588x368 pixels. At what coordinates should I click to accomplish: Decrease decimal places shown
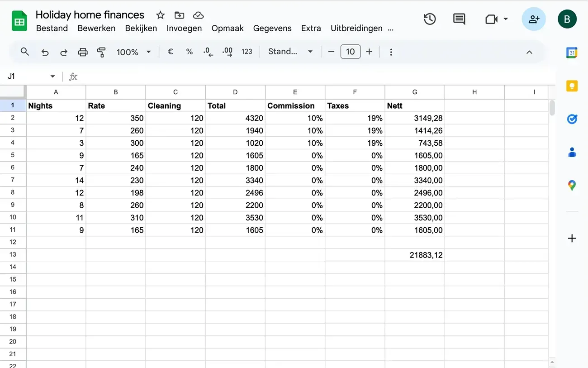point(208,52)
